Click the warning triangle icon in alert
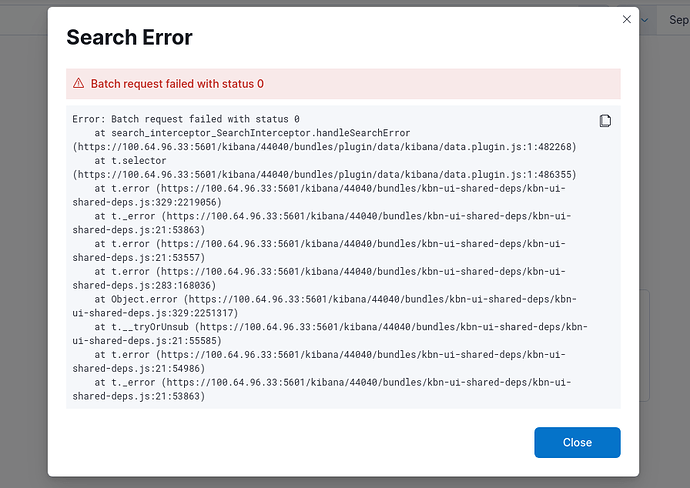Viewport: 690px width, 488px height. tap(77, 84)
